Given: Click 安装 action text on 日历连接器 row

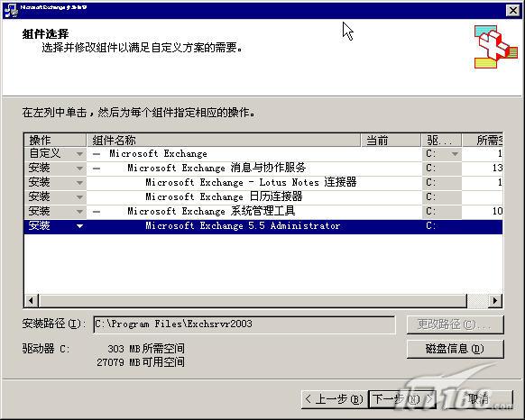Looking at the screenshot, I should pyautogui.click(x=39, y=196).
